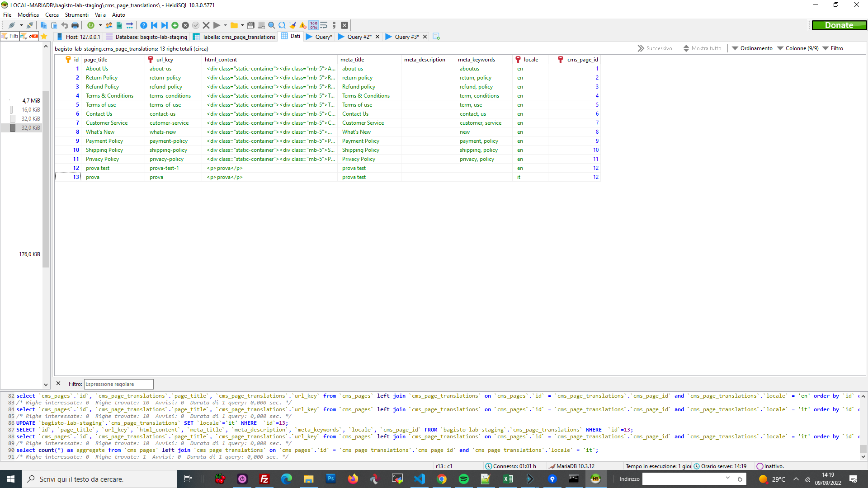Type in the Filtro expression field
Image resolution: width=868 pixels, height=488 pixels.
[x=118, y=384]
